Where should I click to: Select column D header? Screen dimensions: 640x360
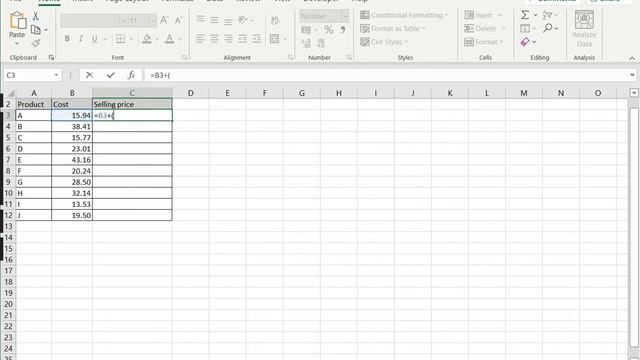[x=191, y=93]
